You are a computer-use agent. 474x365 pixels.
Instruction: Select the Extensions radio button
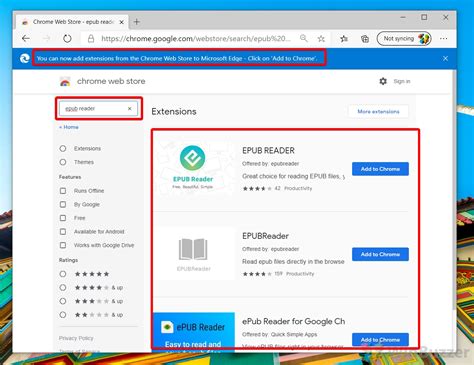(63, 148)
